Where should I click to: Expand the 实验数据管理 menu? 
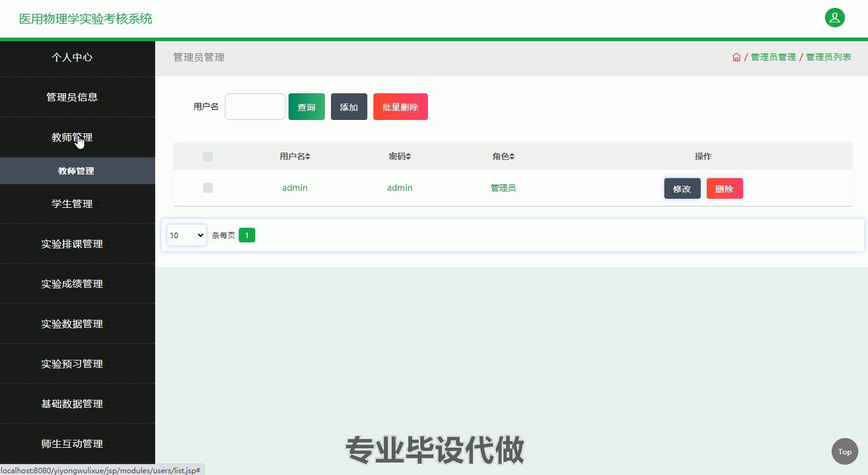pos(77,324)
